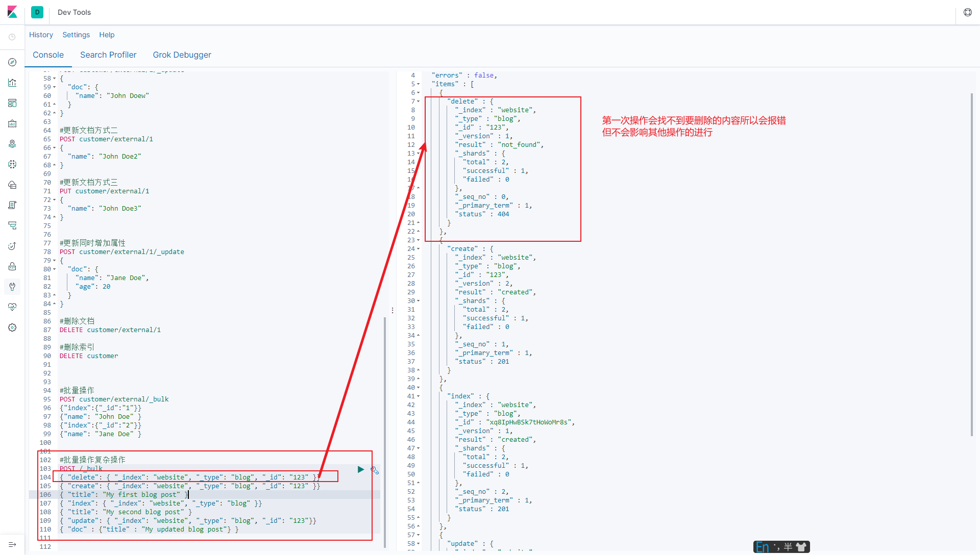This screenshot has width=980, height=555.
Task: Click the Kibana logo
Action: (x=12, y=12)
